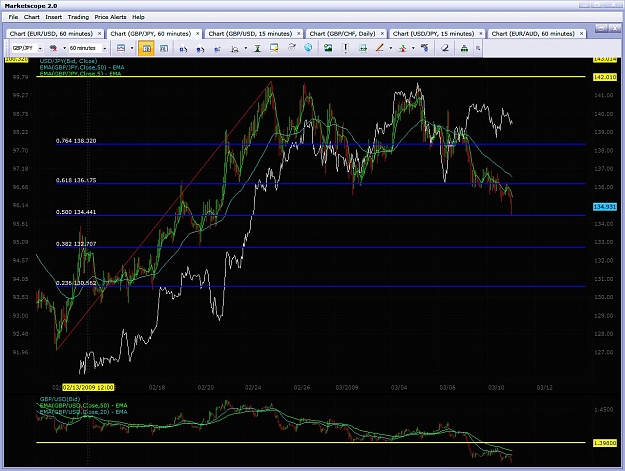
Task: Expand the line tool dropdown arrow
Action: tap(391, 48)
